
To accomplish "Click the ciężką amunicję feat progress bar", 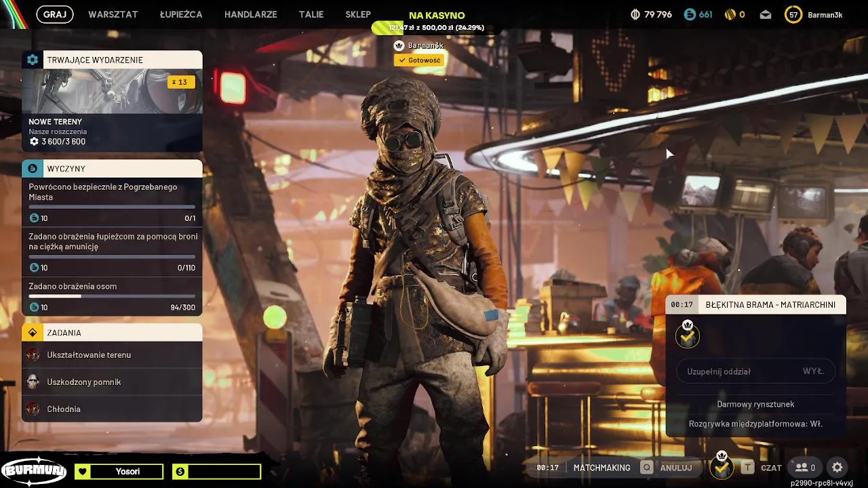I will click(x=112, y=256).
